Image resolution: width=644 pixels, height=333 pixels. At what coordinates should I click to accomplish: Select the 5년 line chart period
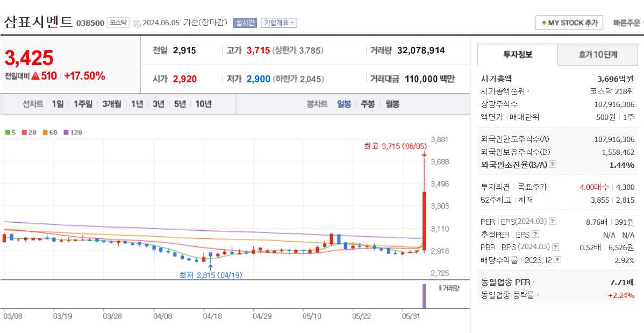(x=180, y=104)
